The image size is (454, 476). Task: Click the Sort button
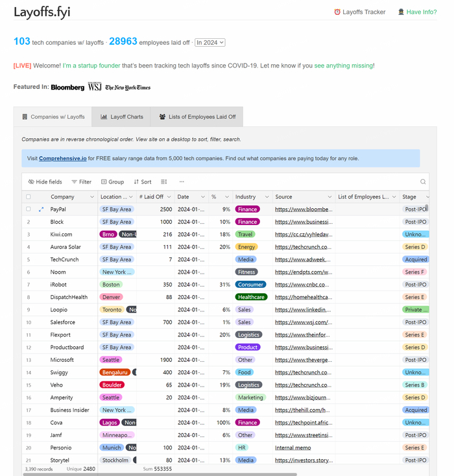point(143,182)
